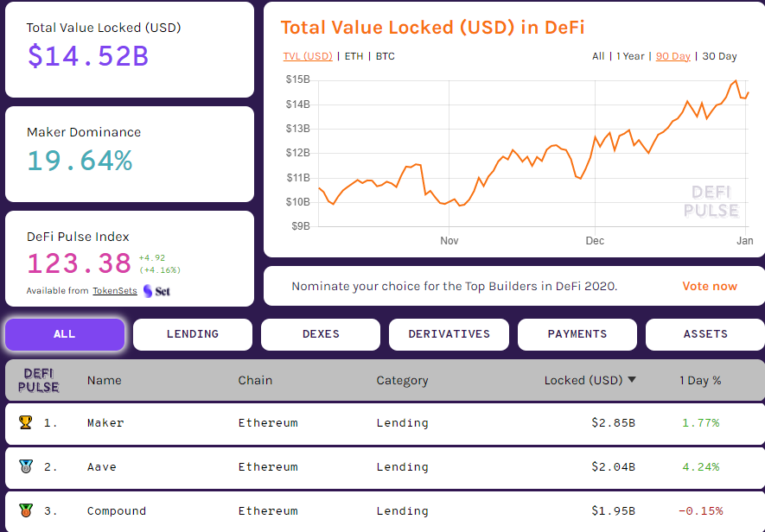Select the Maker row in the table
Image resolution: width=765 pixels, height=532 pixels.
tap(382, 422)
